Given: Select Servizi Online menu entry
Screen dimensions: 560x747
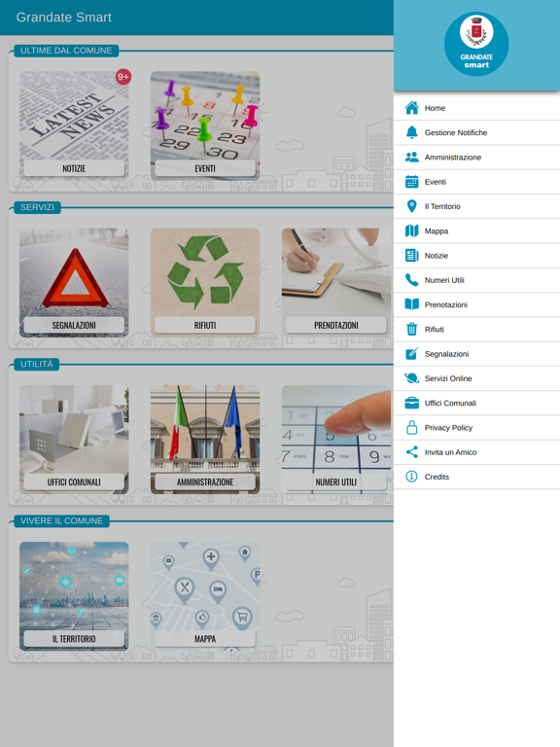Looking at the screenshot, I should click(476, 378).
